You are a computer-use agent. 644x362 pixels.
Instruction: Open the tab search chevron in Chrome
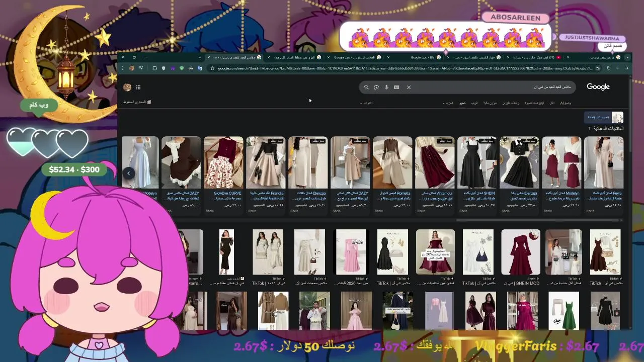click(x=627, y=57)
